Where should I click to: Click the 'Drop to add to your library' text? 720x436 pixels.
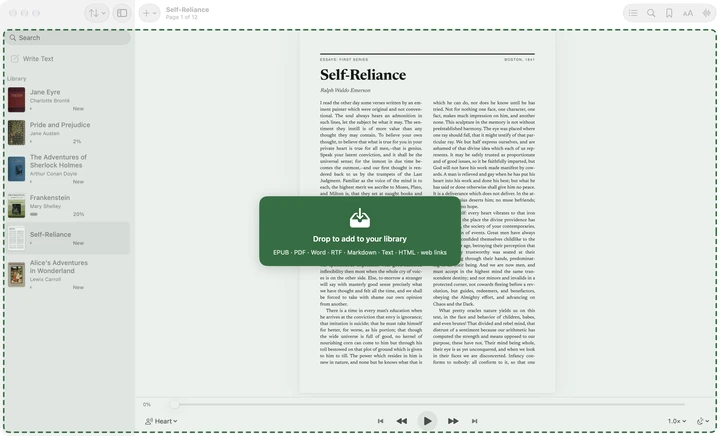(x=360, y=239)
